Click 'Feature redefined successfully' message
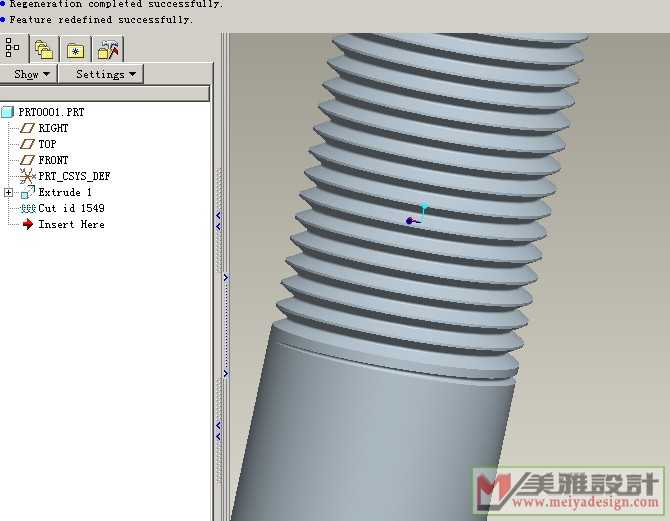The image size is (670, 521). 101,20
